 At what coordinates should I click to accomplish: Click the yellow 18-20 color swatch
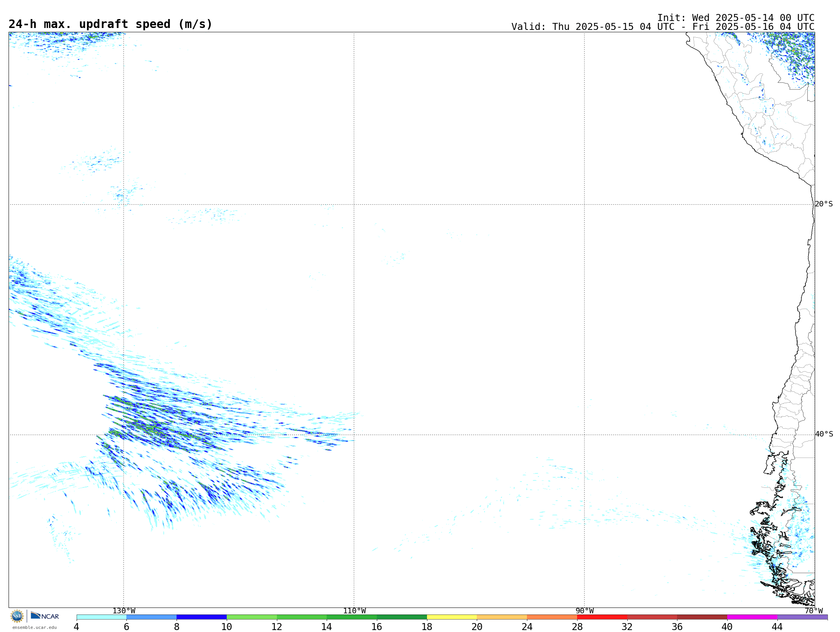452,617
